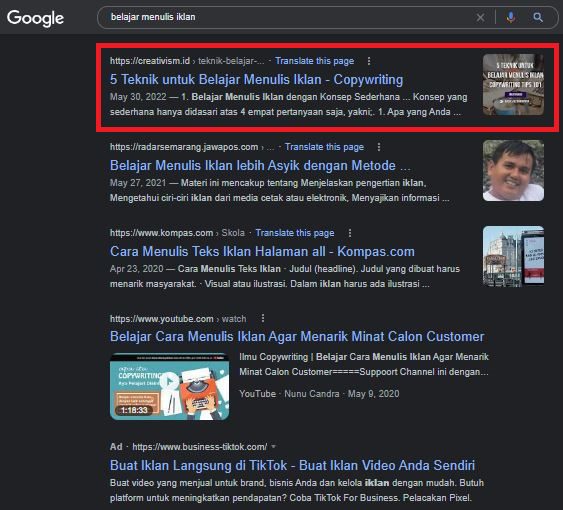This screenshot has width=563, height=510.
Task: Expand the dropdown arrow next to the business-tiktok.com ad URL
Action: (x=274, y=447)
